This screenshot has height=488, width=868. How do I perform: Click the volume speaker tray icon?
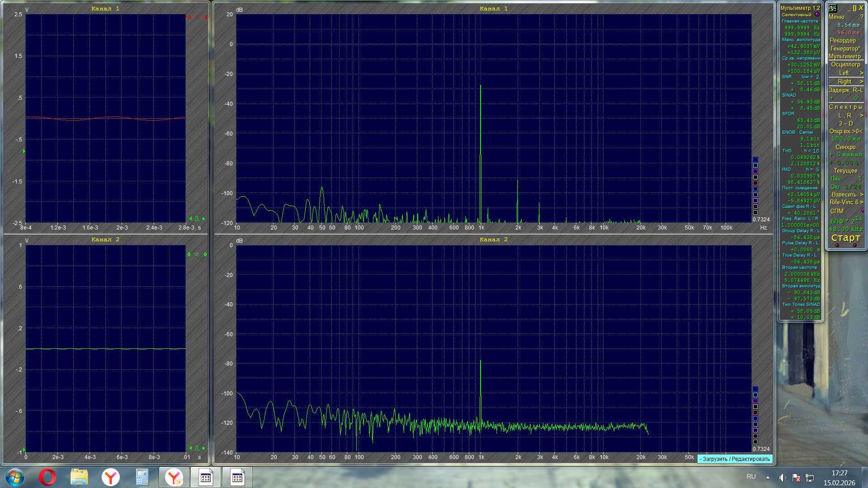782,477
